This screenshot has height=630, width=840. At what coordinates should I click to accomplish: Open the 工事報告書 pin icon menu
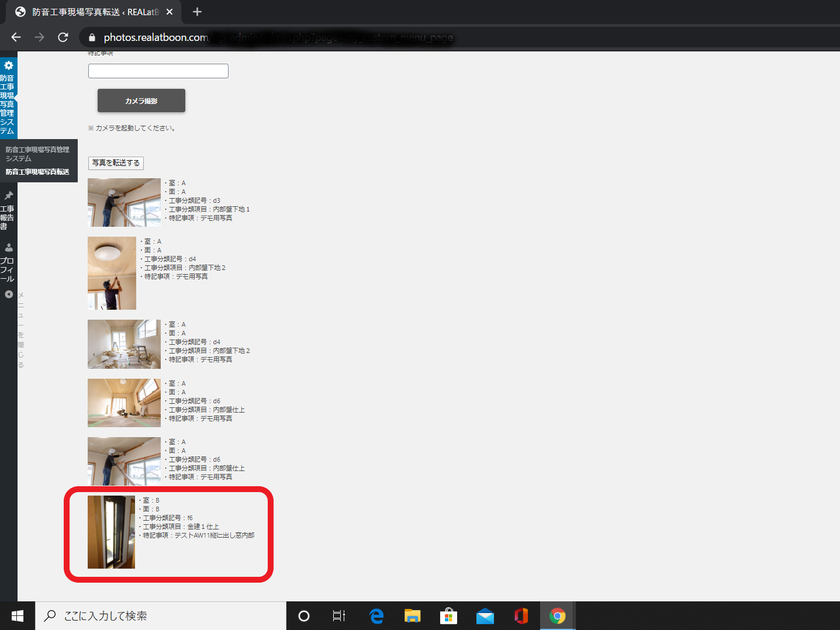click(9, 196)
